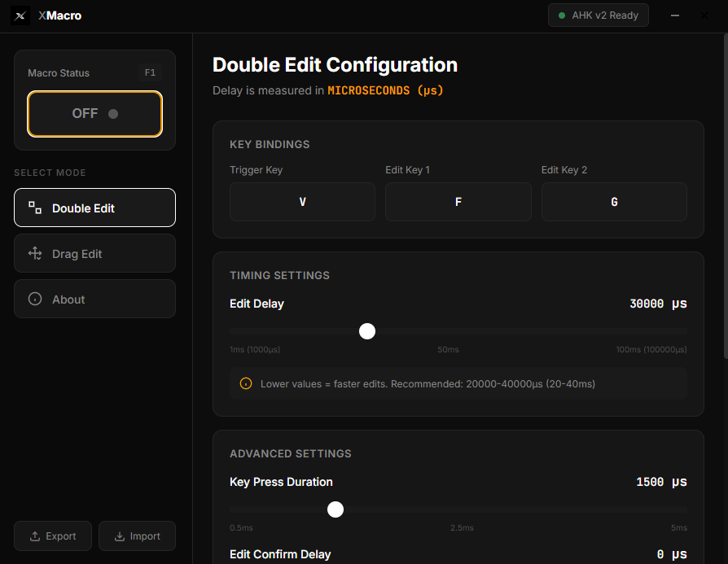Click the About info icon
Viewport: 728px width, 564px height.
pyautogui.click(x=35, y=299)
